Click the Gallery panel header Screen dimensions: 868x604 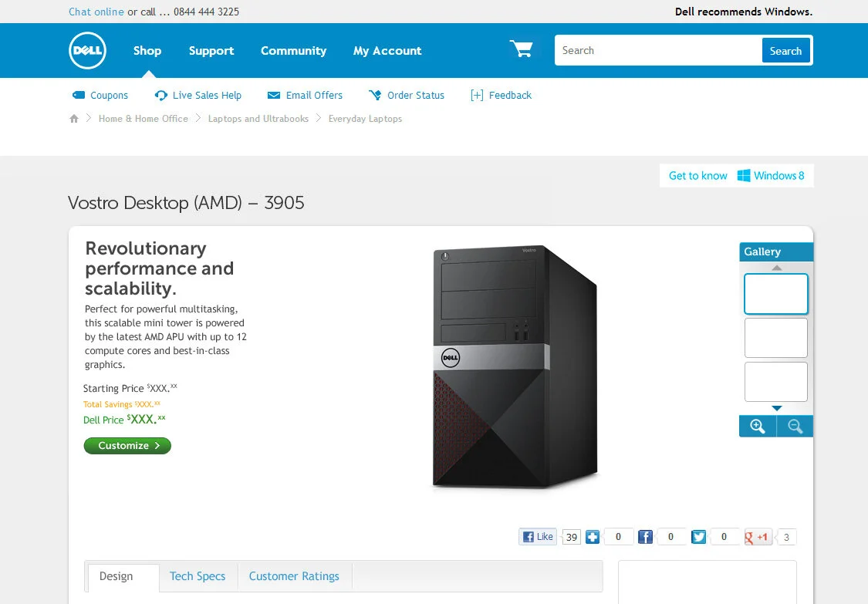pyautogui.click(x=776, y=251)
